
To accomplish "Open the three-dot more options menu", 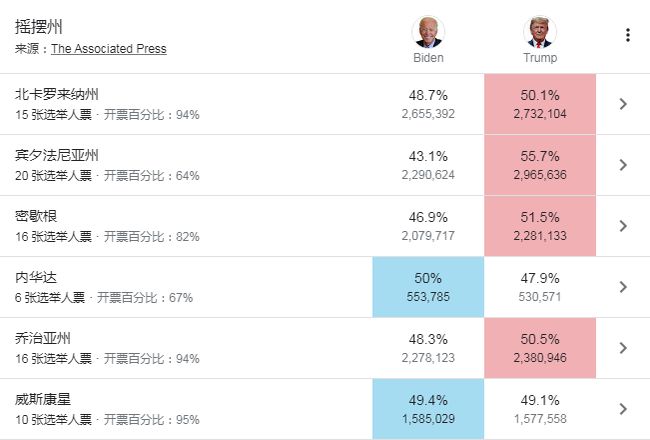I will click(x=628, y=35).
